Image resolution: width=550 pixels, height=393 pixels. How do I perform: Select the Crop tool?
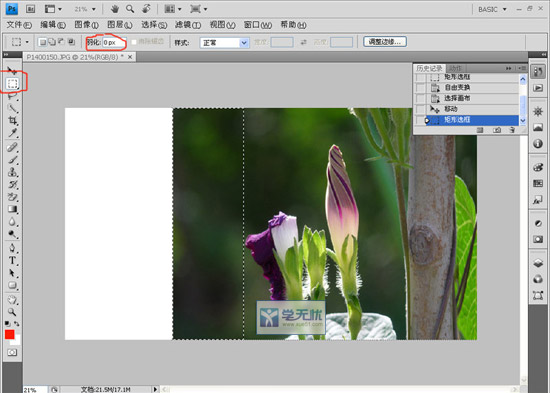coord(12,121)
